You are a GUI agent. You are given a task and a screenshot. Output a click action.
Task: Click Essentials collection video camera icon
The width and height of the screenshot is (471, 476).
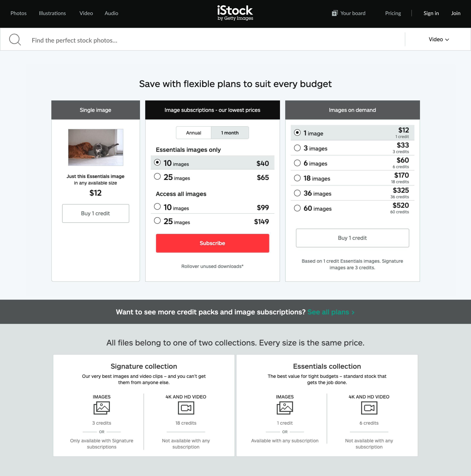point(369,408)
